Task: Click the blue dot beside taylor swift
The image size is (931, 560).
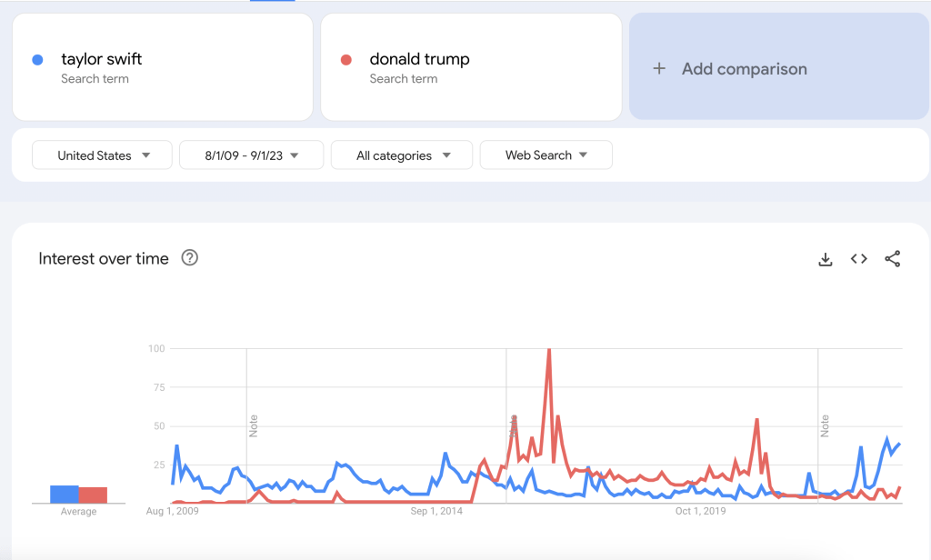Action: point(37,60)
